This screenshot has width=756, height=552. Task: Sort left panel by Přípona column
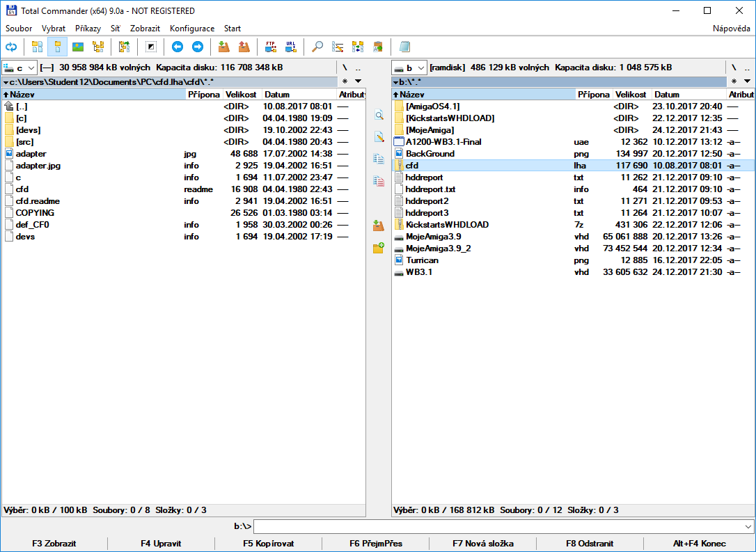[x=203, y=95]
